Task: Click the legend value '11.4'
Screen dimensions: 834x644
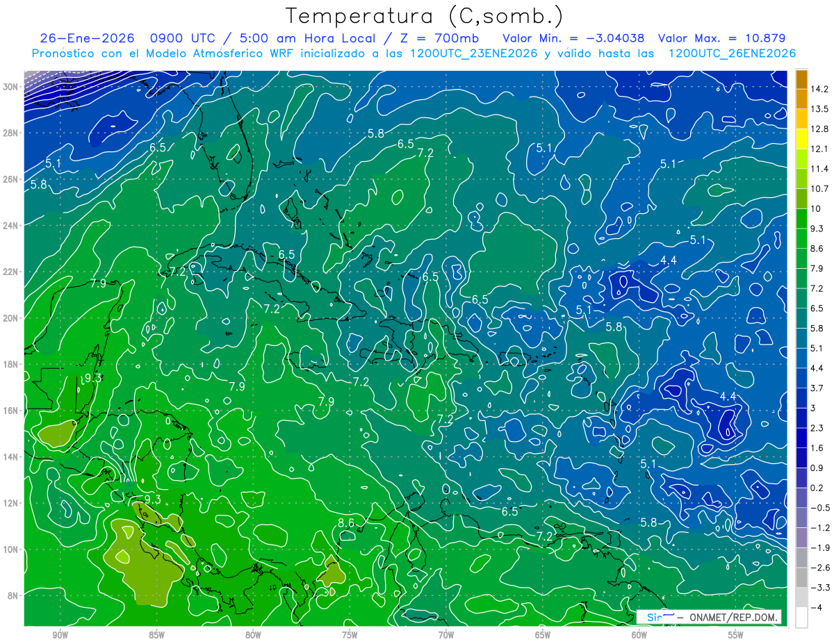Action: pyautogui.click(x=821, y=169)
